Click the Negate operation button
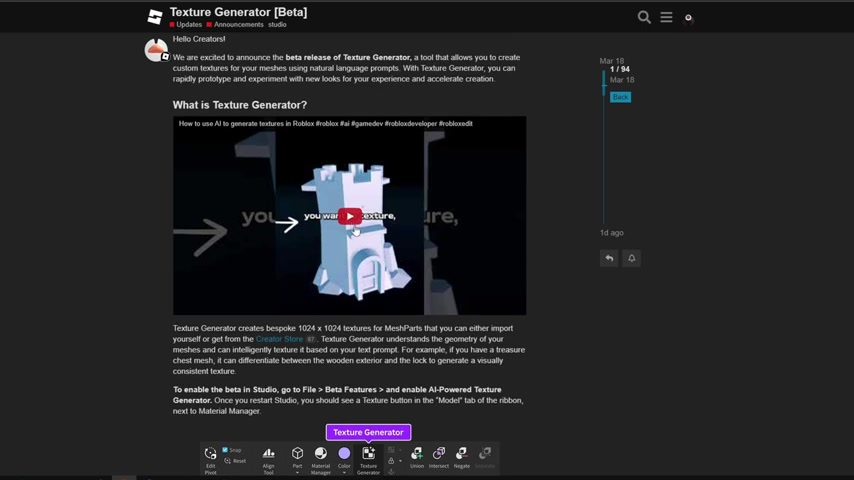This screenshot has width=854, height=480. tap(461, 458)
